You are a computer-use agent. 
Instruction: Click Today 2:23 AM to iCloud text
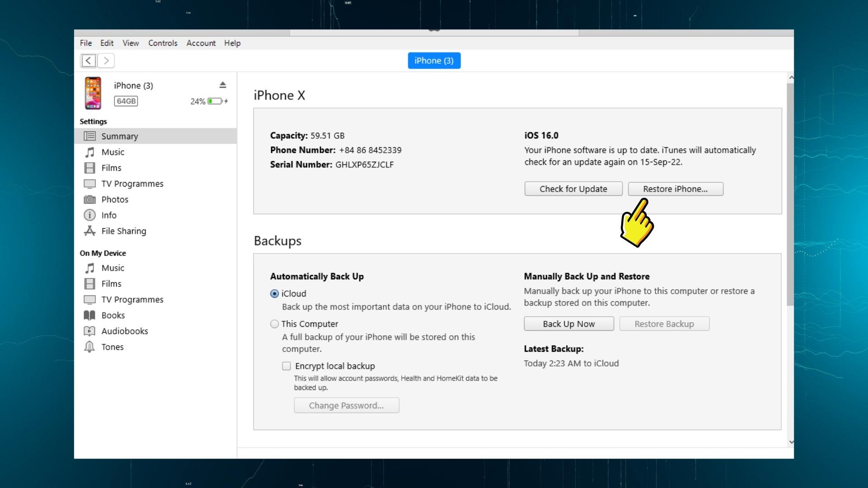tap(571, 363)
